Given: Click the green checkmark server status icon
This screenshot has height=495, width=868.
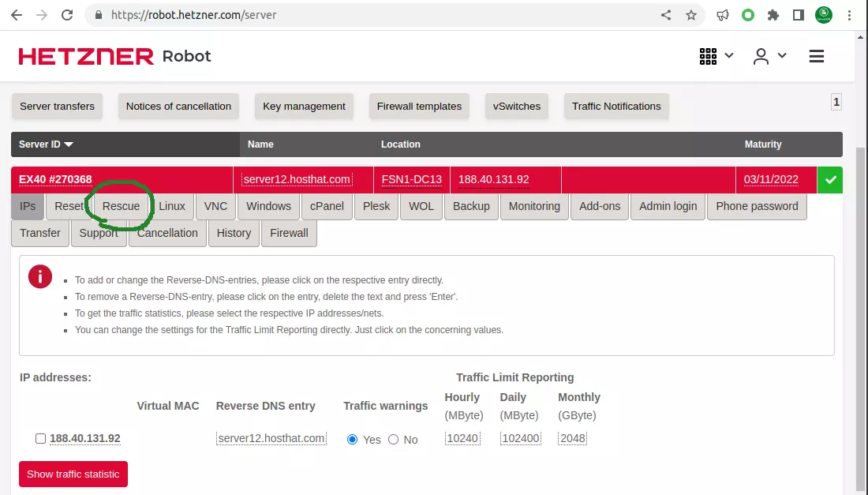Looking at the screenshot, I should (x=830, y=180).
